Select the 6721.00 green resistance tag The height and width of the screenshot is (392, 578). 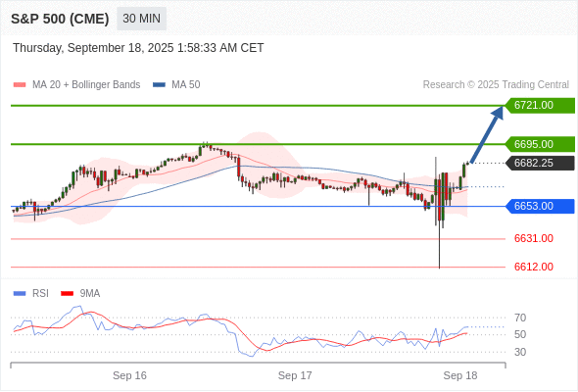540,106
